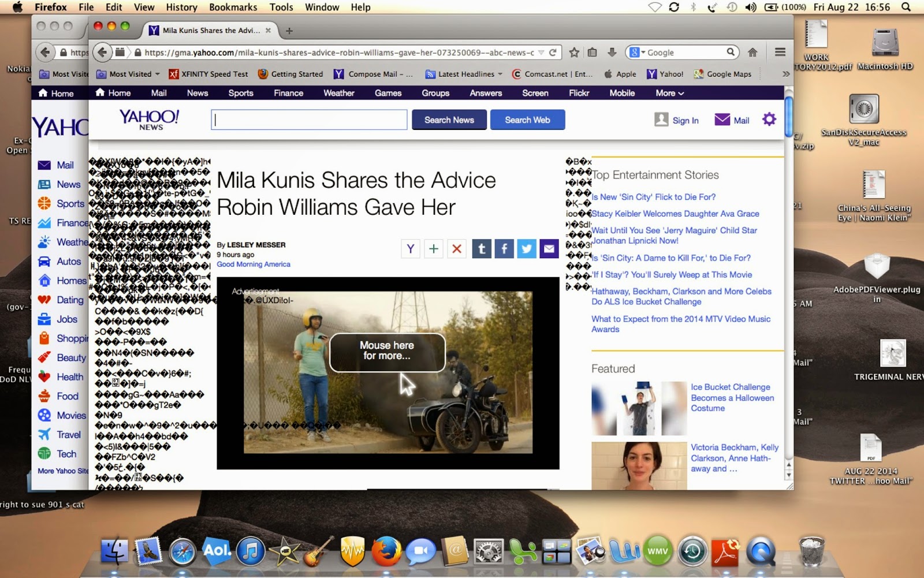Click the Yahoo 'Y' share button

click(x=411, y=249)
